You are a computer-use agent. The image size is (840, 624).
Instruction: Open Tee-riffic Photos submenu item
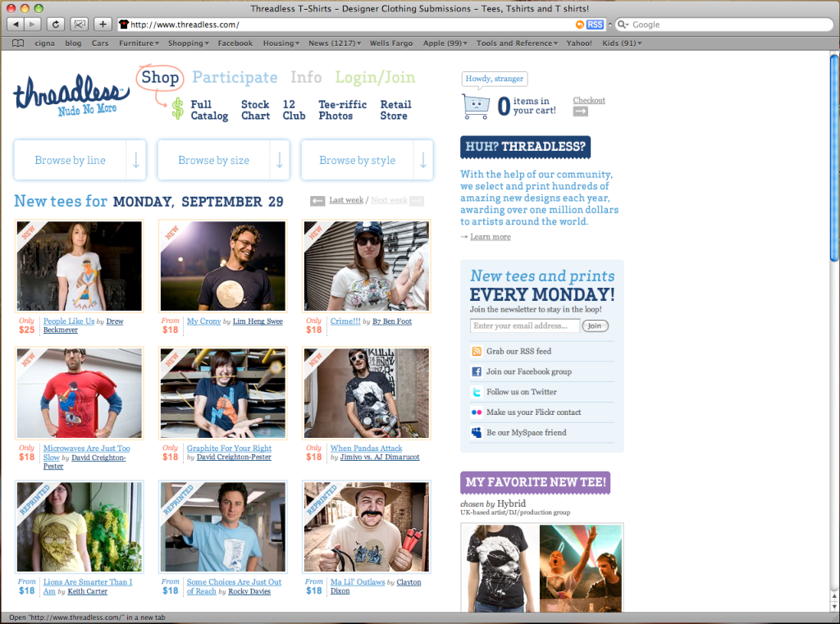tap(342, 110)
